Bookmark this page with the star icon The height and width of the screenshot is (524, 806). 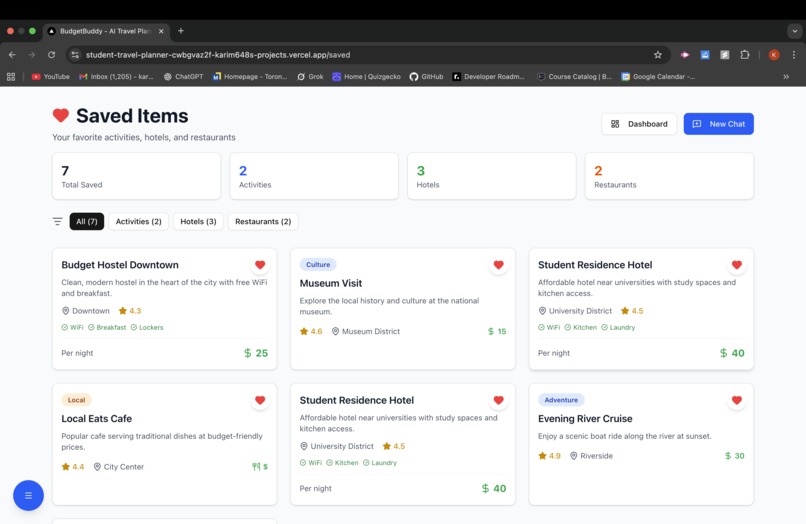657,55
